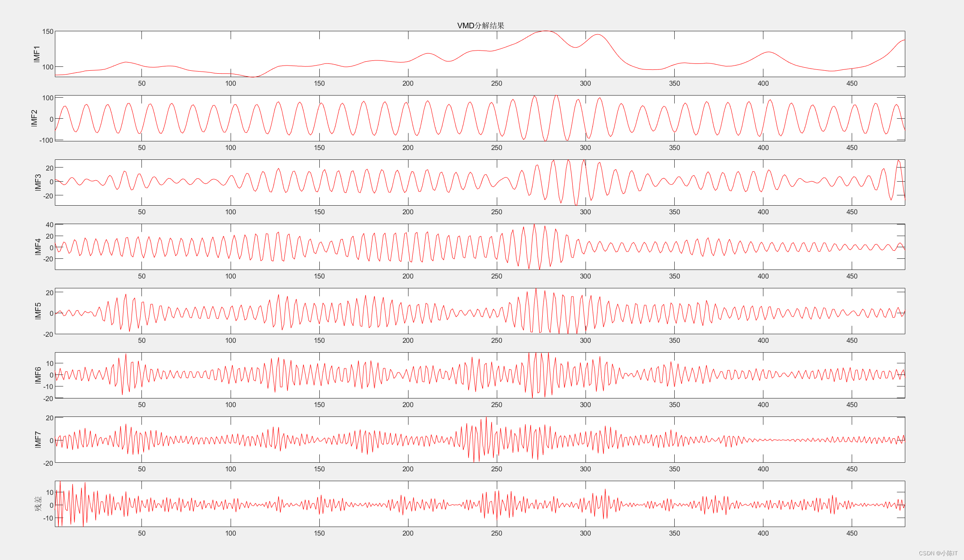
Task: Click the -10 y-tick on IMF6 plot
Action: (48, 386)
